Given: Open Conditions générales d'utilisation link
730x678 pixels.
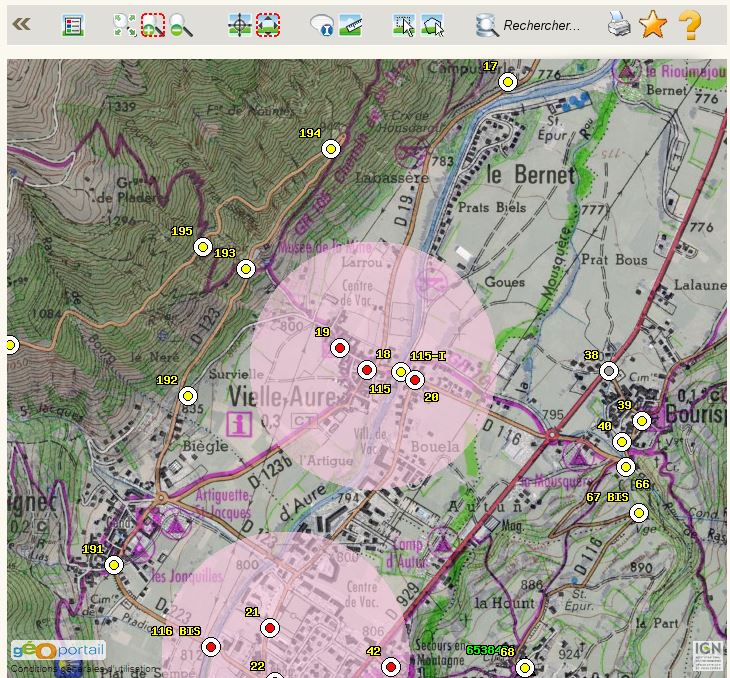Looking at the screenshot, I should coord(84,669).
